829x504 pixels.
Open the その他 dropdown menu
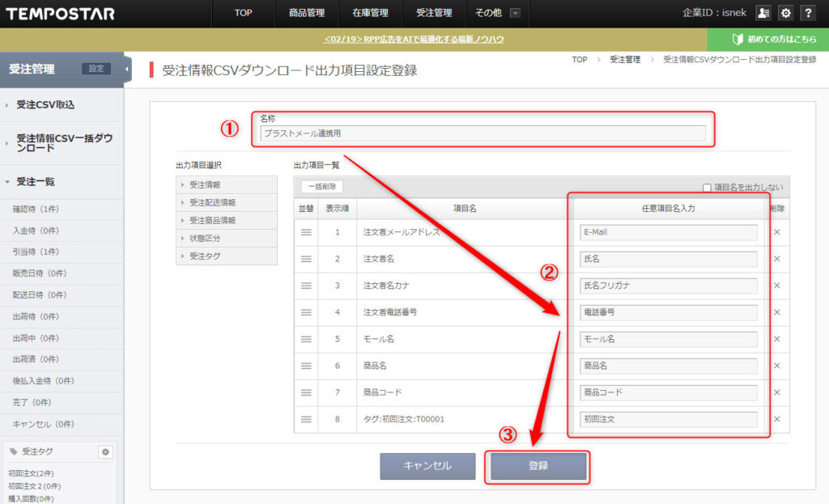pos(498,13)
